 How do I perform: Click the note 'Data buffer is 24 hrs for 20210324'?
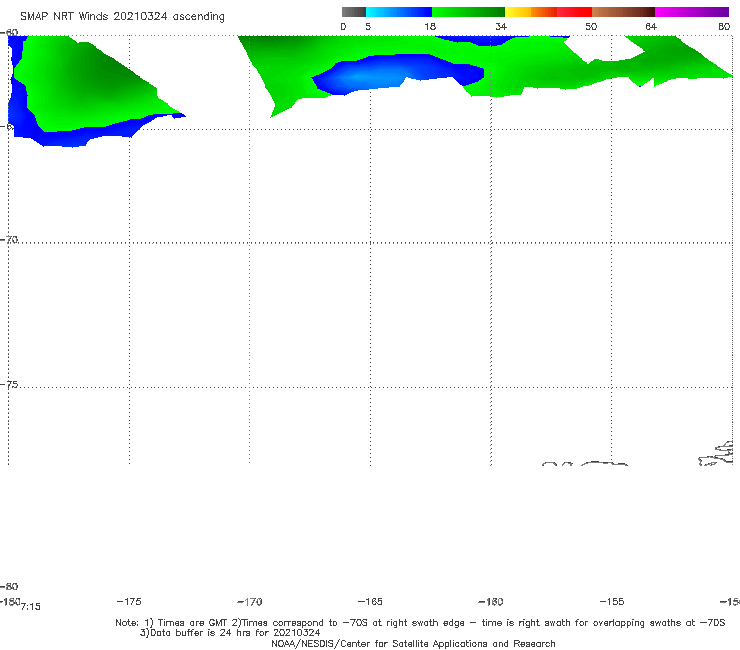(230, 633)
